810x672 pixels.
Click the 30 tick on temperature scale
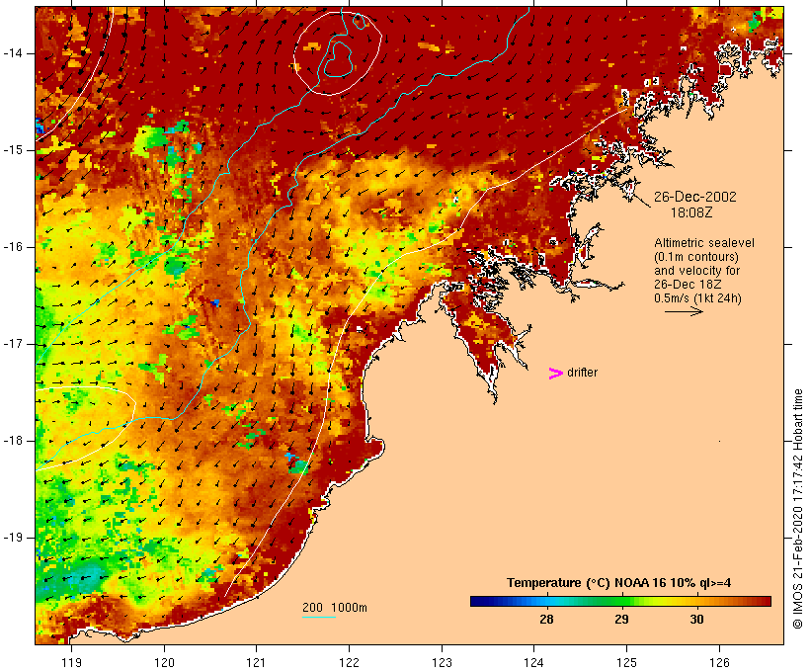coord(696,619)
